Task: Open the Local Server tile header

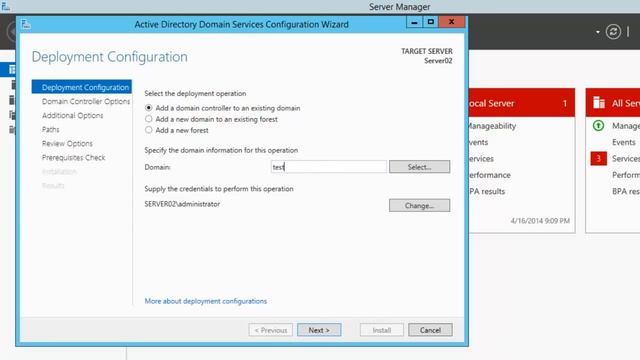Action: pyautogui.click(x=521, y=103)
